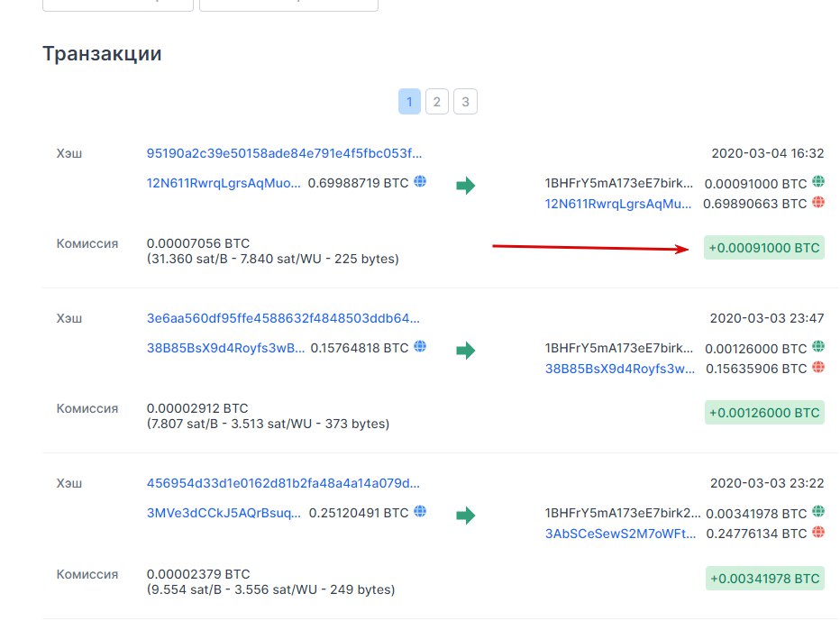Select input amount 0.69988719 BTC
Image resolution: width=840 pixels, height=621 pixels.
pyautogui.click(x=358, y=183)
